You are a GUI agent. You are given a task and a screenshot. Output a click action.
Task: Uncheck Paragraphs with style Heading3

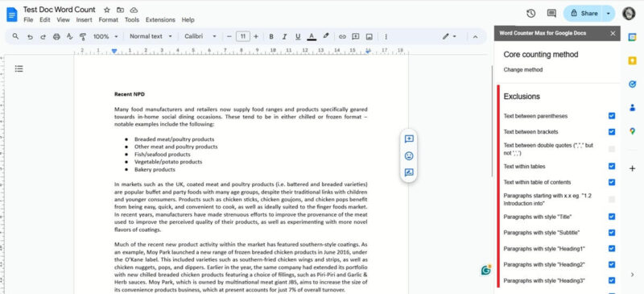coord(612,280)
